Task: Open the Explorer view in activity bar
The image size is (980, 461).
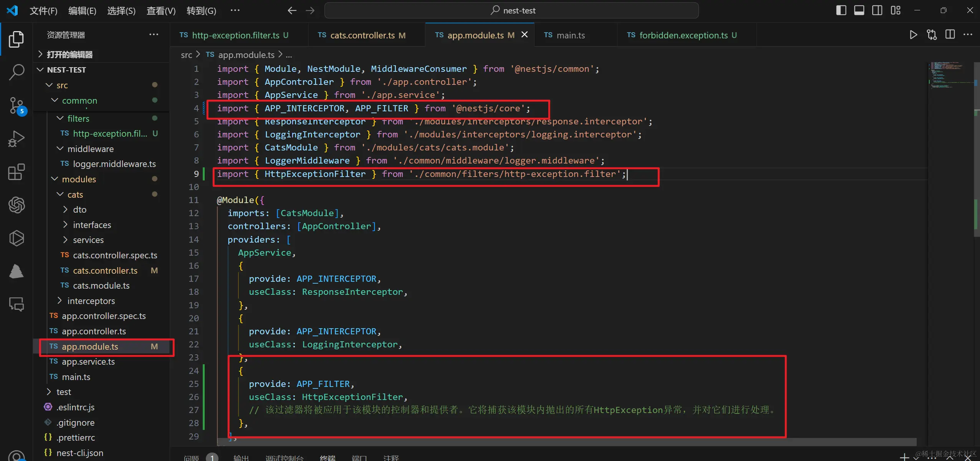Action: [x=16, y=39]
